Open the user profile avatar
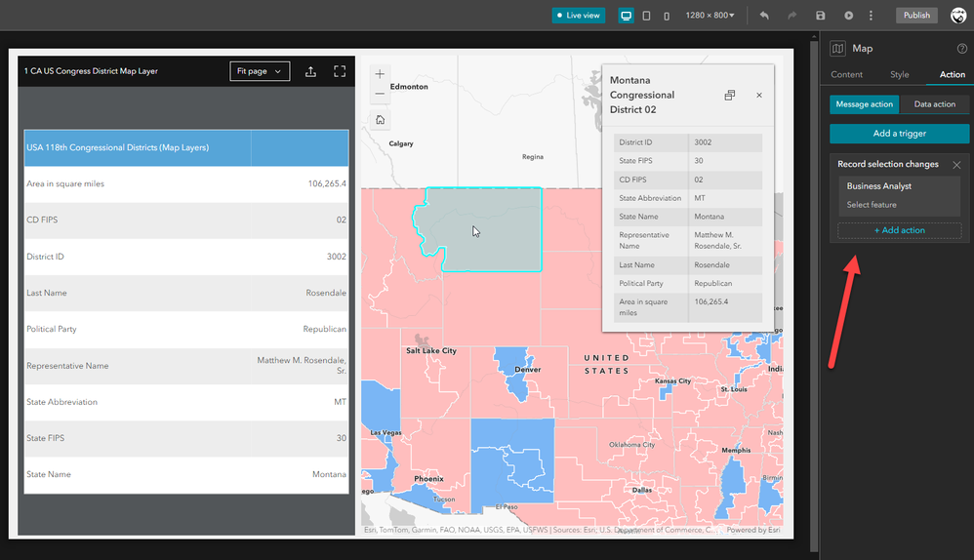Image resolution: width=974 pixels, height=560 pixels. 958,16
